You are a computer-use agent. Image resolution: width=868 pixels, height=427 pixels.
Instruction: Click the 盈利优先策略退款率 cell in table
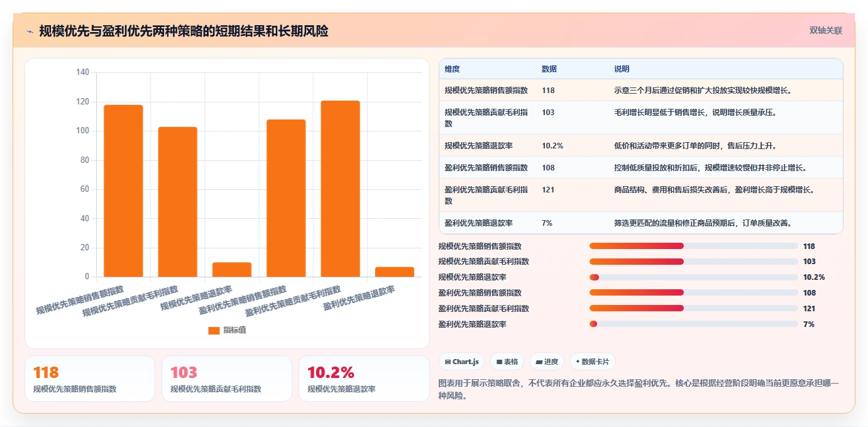477,223
